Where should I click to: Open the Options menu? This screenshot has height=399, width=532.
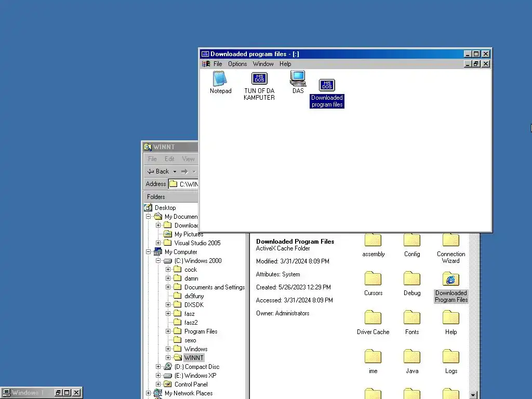(x=237, y=64)
